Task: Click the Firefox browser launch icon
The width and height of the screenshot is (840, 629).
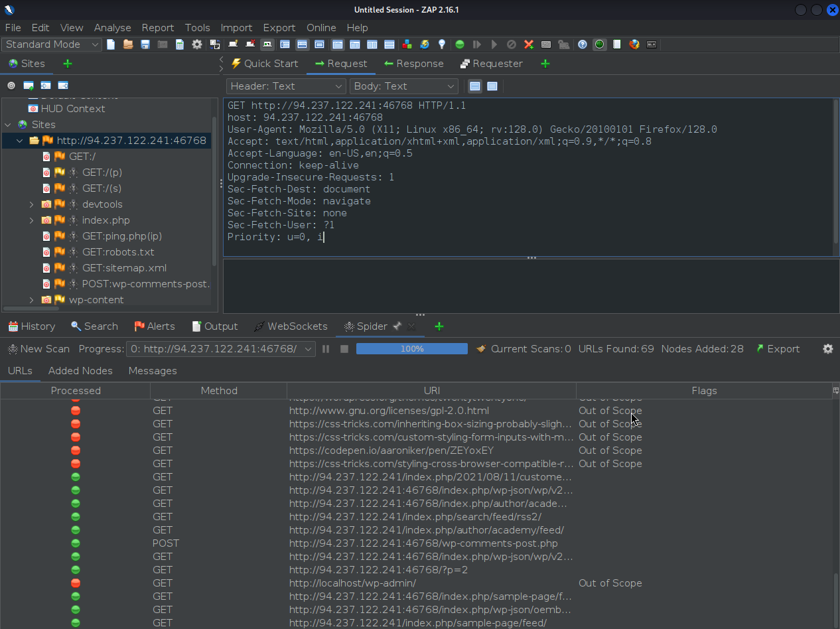Action: (634, 44)
